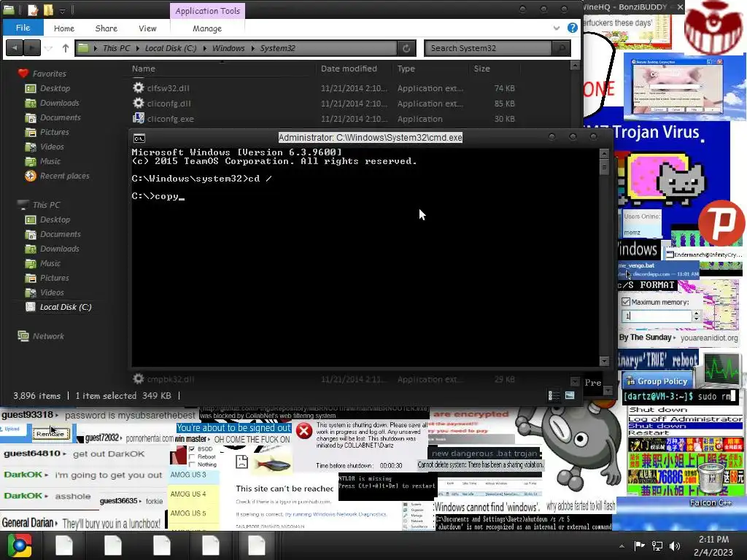The image size is (747, 560).
Task: Expand dropdown arrow before This PC
Action: pyautogui.click(x=96, y=48)
